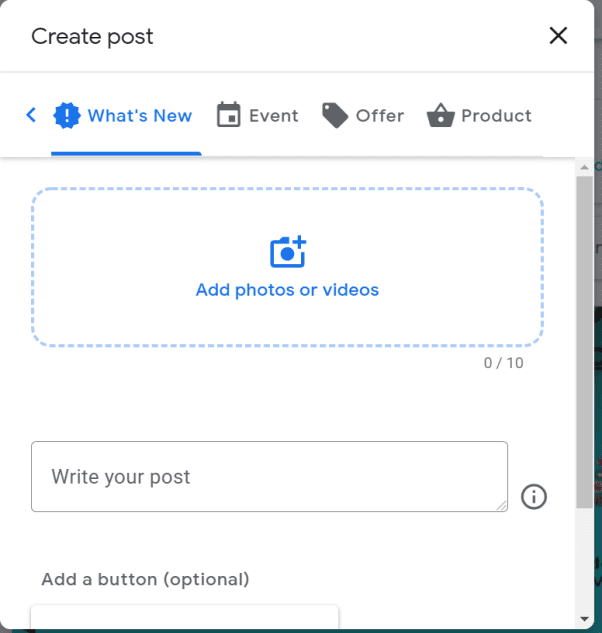Click the Add photos or videos link
The height and width of the screenshot is (633, 602).
click(287, 290)
